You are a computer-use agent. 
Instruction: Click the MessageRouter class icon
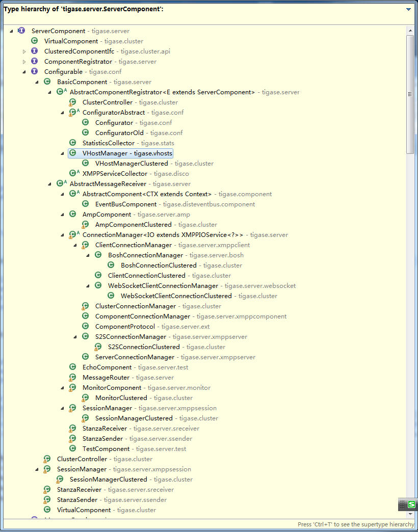pyautogui.click(x=72, y=377)
